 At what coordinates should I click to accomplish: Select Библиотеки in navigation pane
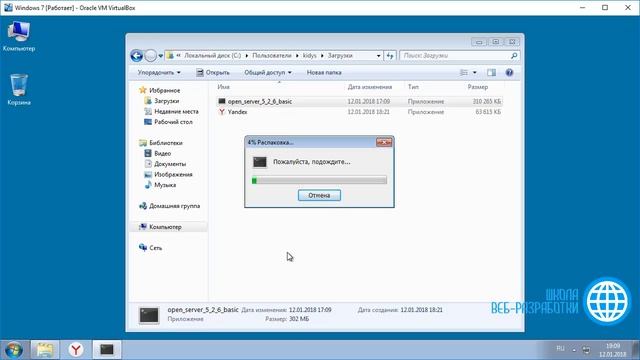(x=161, y=143)
